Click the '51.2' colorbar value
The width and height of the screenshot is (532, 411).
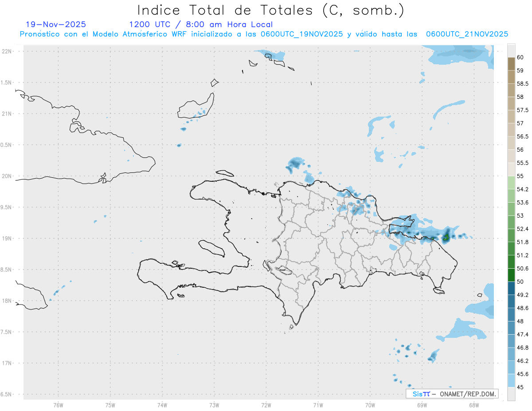pyautogui.click(x=522, y=255)
